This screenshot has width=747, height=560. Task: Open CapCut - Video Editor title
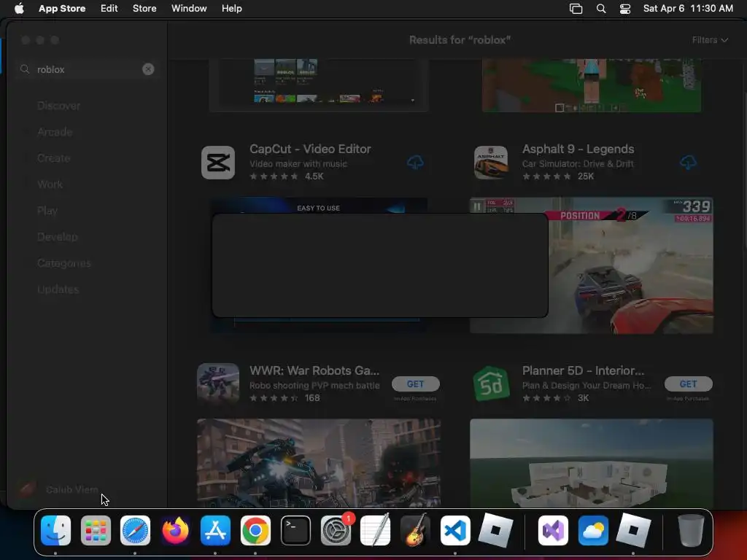tap(310, 149)
